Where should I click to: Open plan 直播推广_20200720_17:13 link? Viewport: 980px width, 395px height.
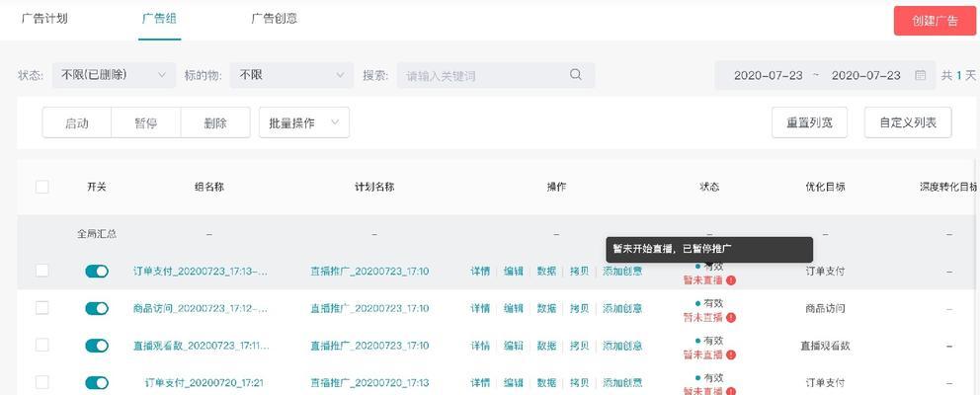tap(370, 382)
